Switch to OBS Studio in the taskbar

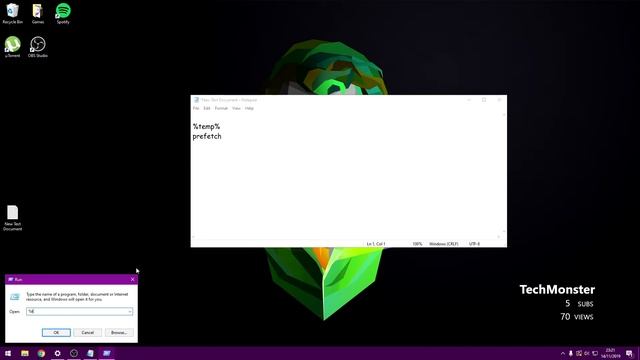click(74, 353)
